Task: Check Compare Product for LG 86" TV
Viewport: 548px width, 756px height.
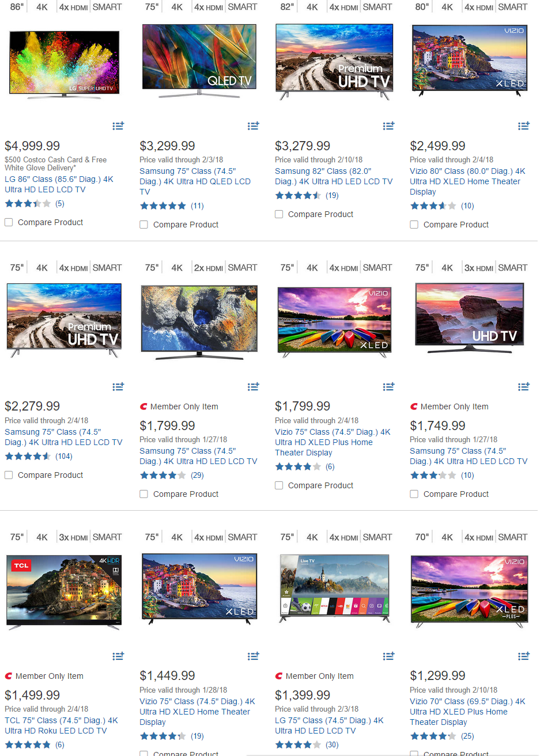Action: [x=9, y=222]
